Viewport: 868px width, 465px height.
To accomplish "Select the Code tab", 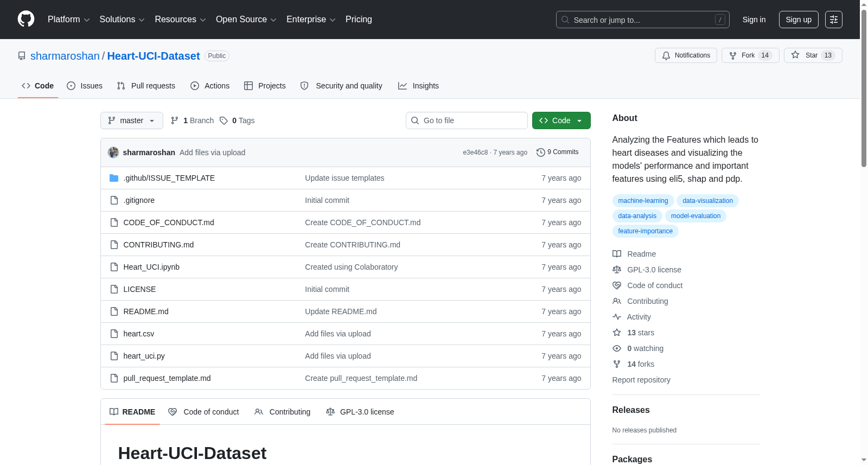I will coord(38,86).
